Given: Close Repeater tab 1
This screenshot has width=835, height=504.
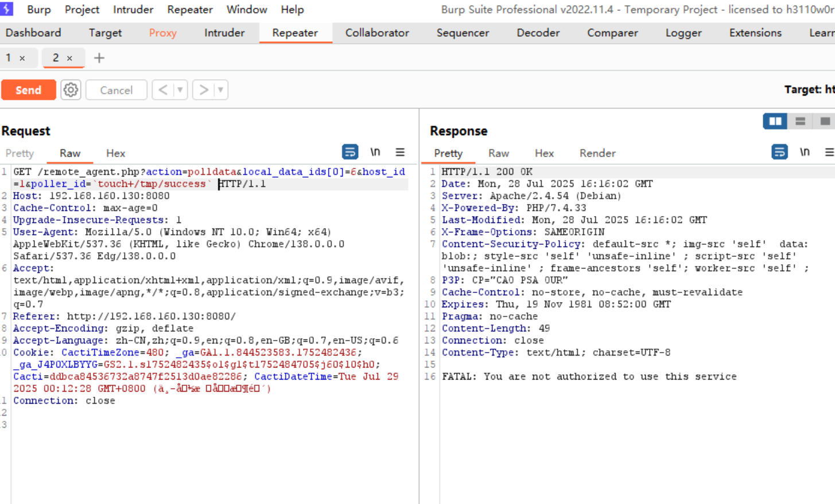Looking at the screenshot, I should tap(22, 58).
